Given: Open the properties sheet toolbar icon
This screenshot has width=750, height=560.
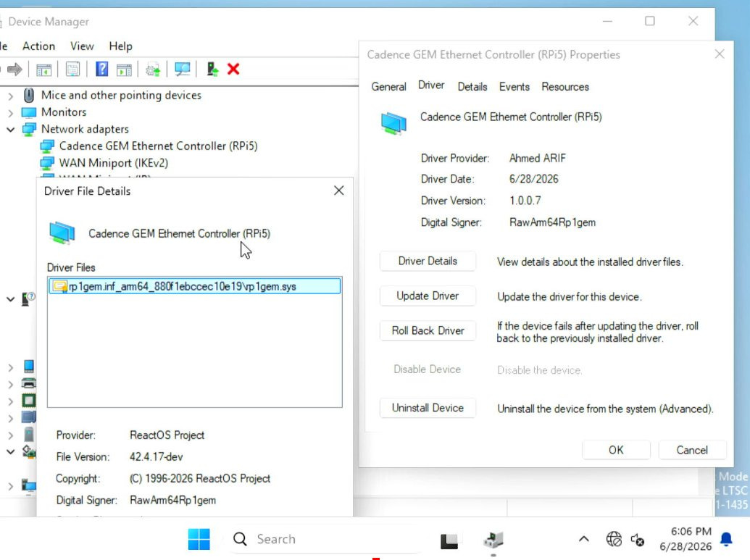Looking at the screenshot, I should pos(72,70).
